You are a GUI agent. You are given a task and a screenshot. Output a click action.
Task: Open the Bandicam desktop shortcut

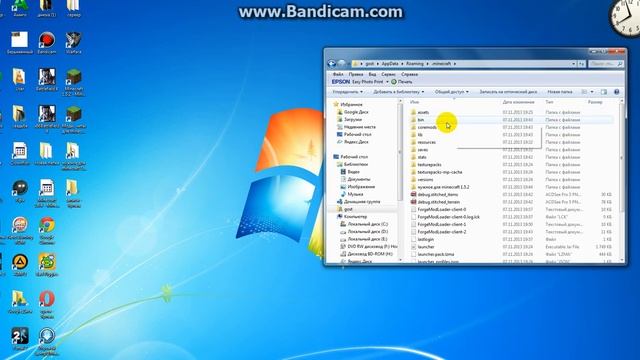(x=47, y=43)
